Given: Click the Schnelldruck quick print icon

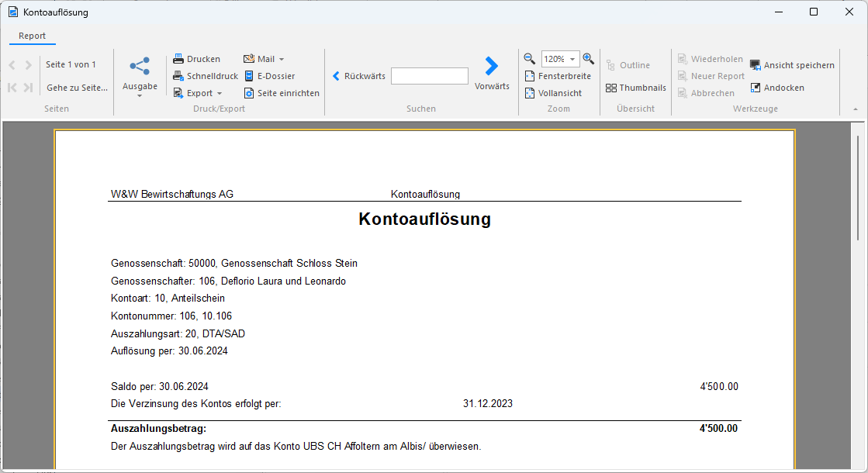Looking at the screenshot, I should coord(178,76).
